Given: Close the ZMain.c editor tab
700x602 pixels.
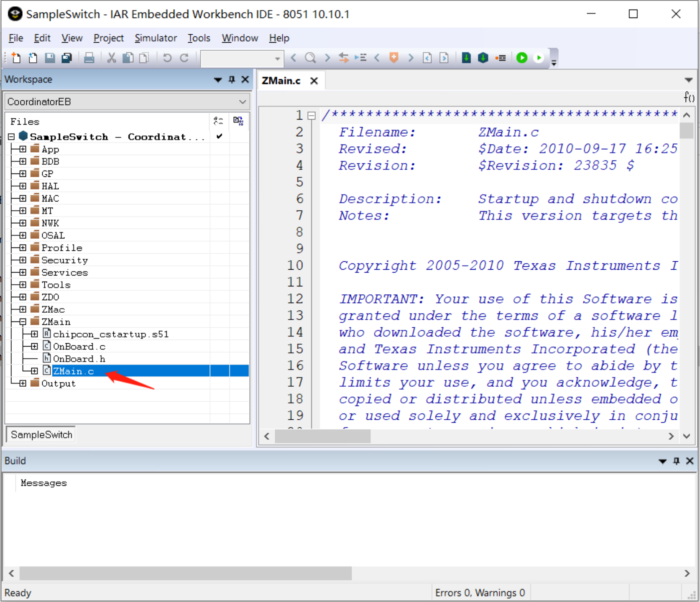Looking at the screenshot, I should pyautogui.click(x=314, y=81).
